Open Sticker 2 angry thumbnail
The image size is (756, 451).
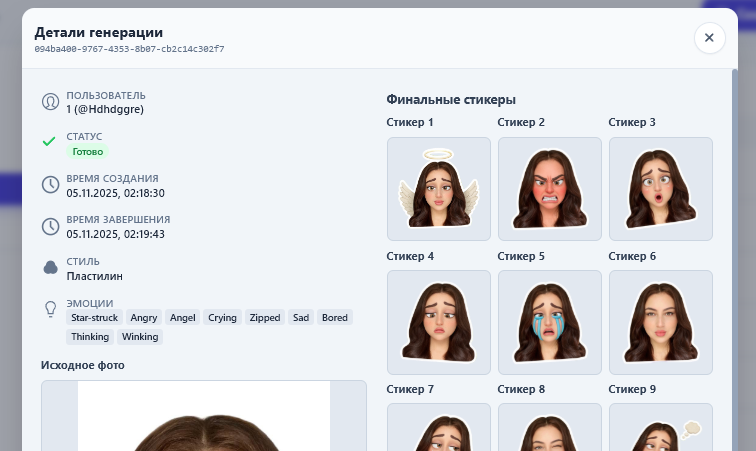[550, 189]
